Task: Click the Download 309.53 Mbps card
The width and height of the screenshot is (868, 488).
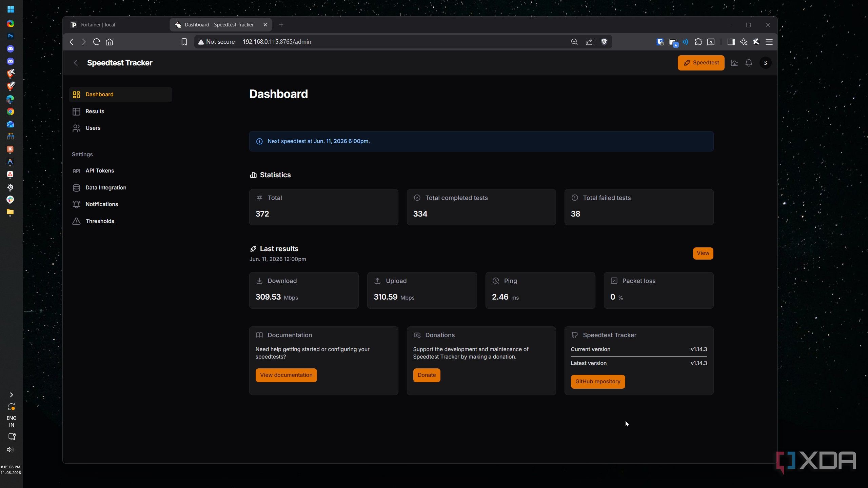Action: (x=304, y=290)
